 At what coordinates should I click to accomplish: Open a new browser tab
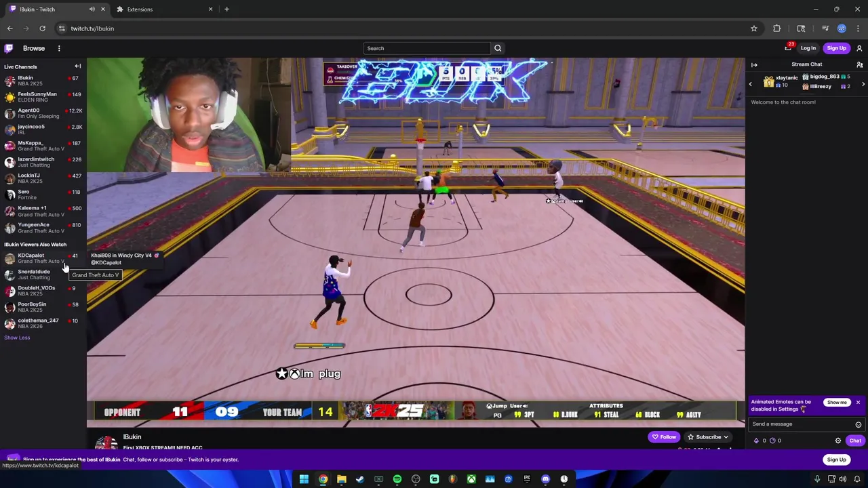pyautogui.click(x=226, y=9)
